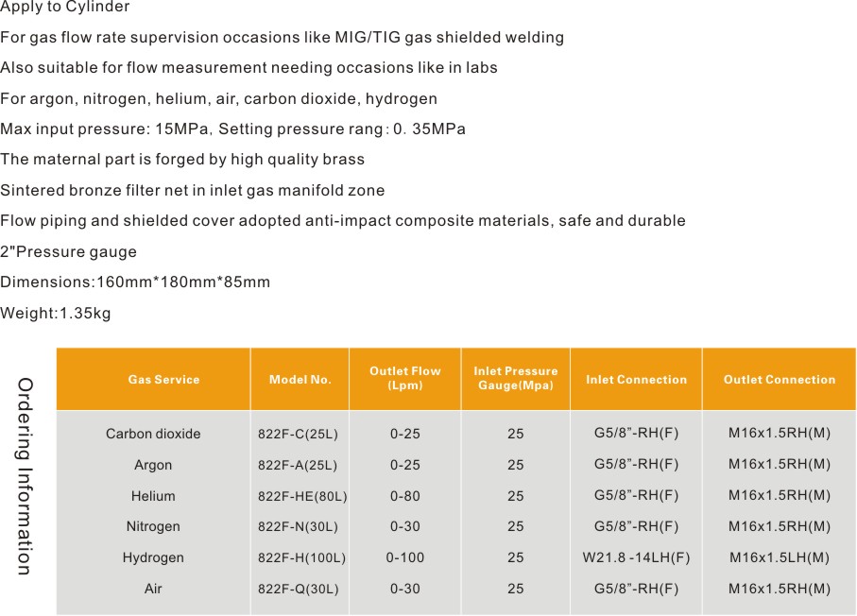Select the Outlet Flow (Lpm) header

(x=404, y=379)
